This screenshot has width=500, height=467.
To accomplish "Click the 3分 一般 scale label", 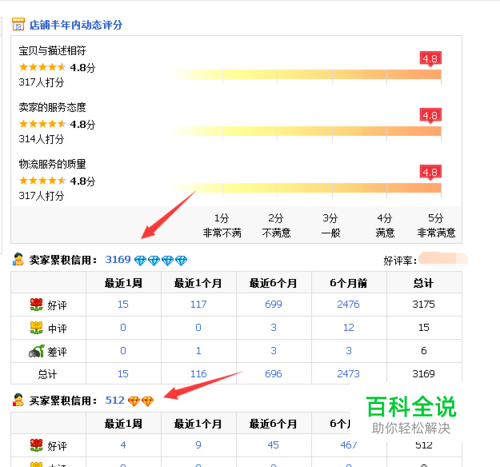I will [x=331, y=226].
